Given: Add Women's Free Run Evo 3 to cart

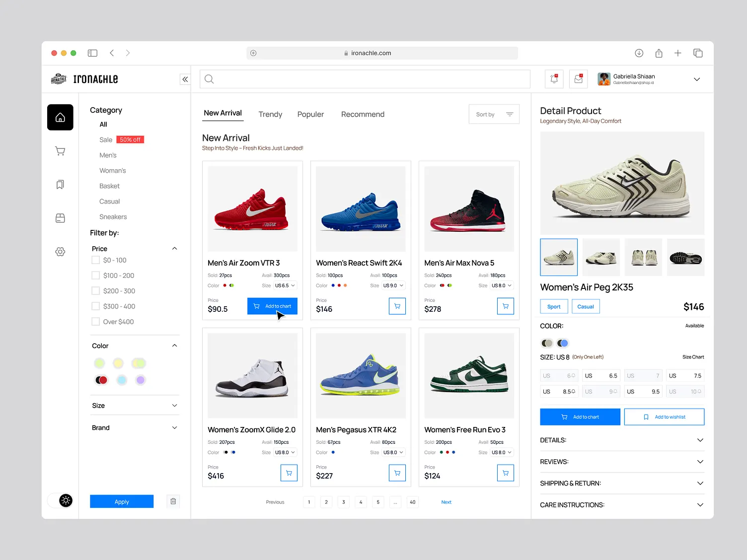Looking at the screenshot, I should (506, 473).
